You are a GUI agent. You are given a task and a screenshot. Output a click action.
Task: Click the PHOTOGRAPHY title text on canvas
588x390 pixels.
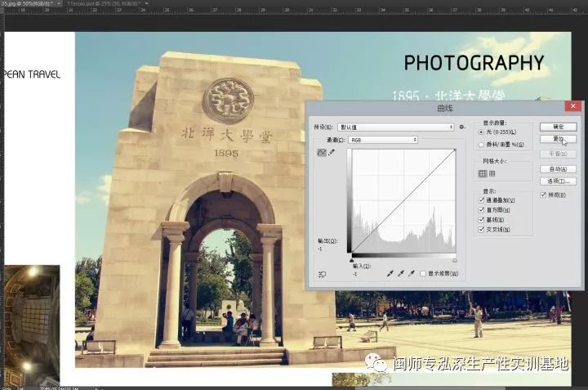click(474, 63)
